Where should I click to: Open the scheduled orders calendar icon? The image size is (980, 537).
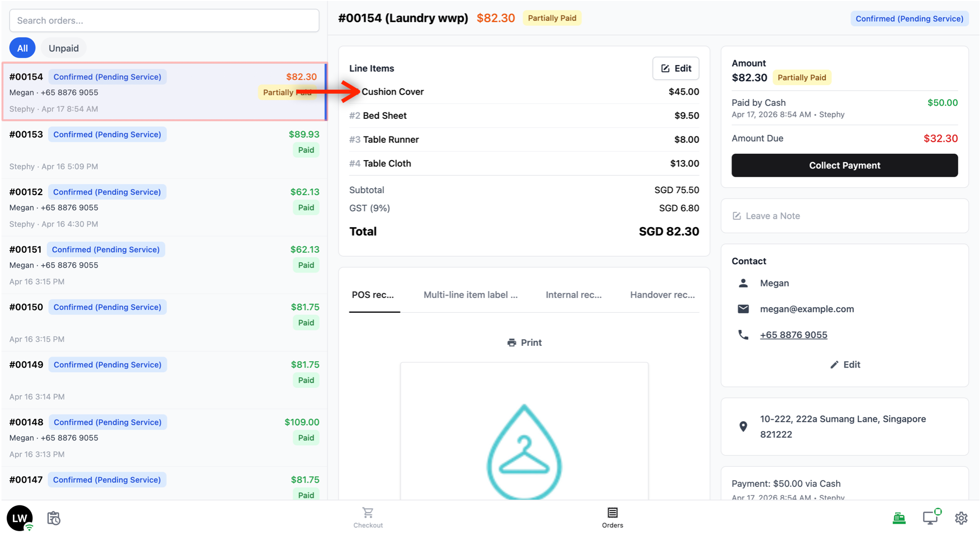[54, 518]
